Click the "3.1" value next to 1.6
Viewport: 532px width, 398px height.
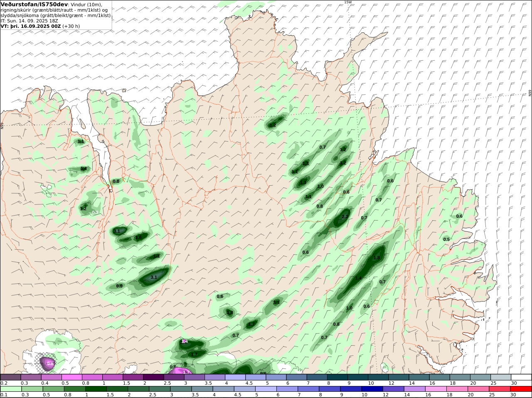[117, 231]
